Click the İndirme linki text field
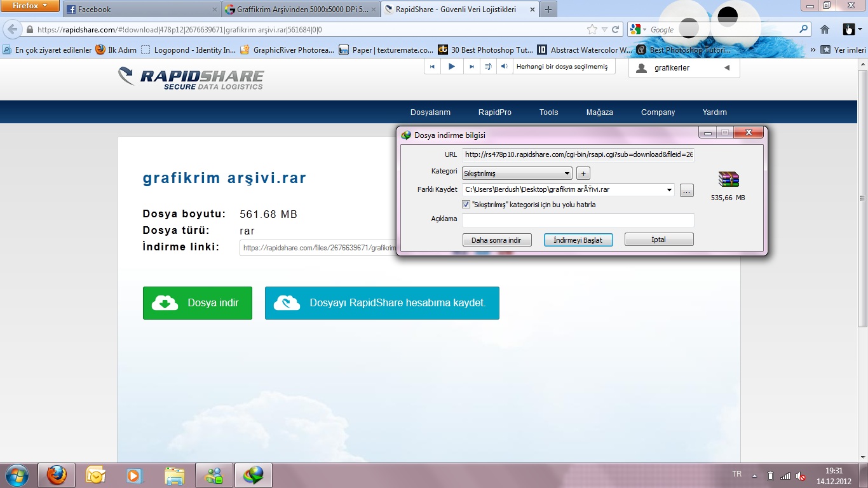The width and height of the screenshot is (868, 488). [318, 248]
